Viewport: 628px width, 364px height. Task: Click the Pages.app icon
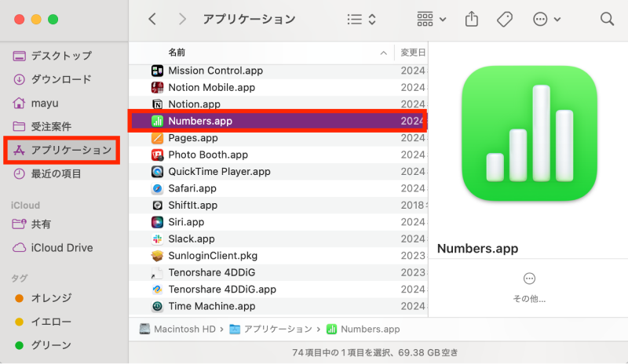[158, 138]
